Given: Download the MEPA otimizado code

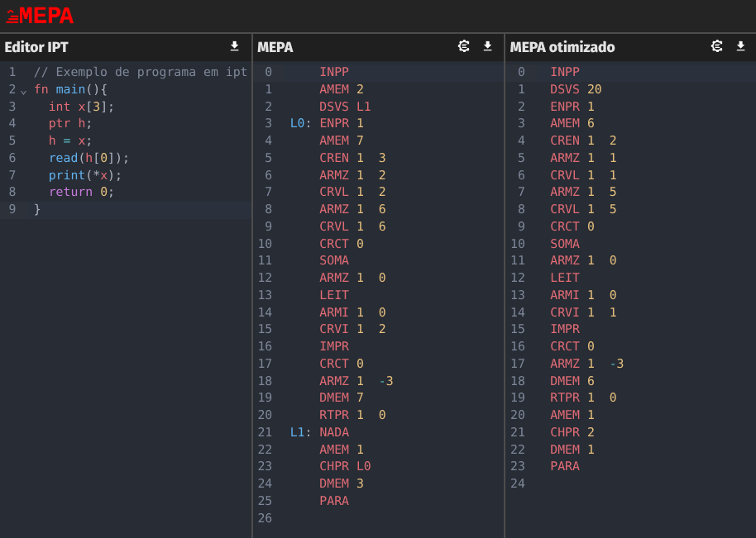Looking at the screenshot, I should (x=740, y=46).
